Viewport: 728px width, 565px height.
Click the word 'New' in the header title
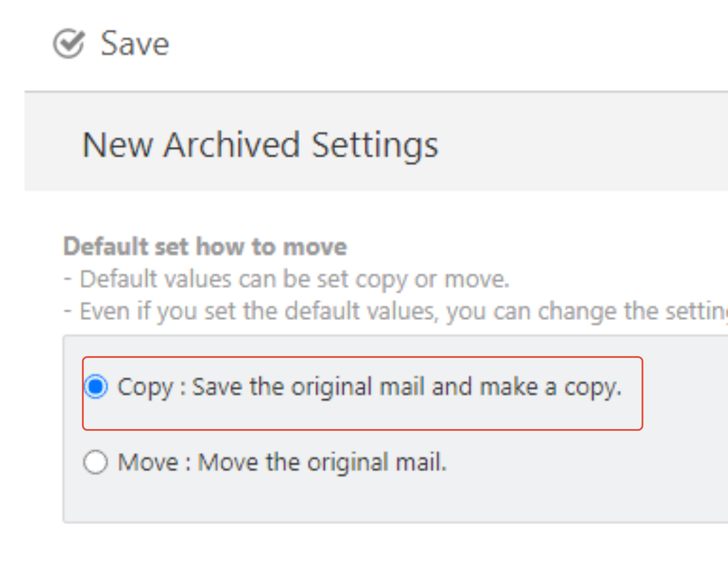pos(118,145)
